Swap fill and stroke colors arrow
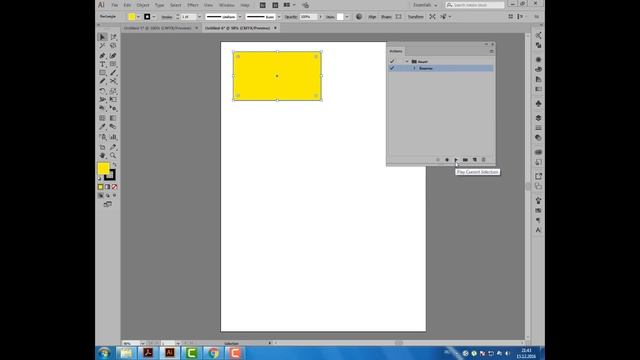 tap(115, 164)
